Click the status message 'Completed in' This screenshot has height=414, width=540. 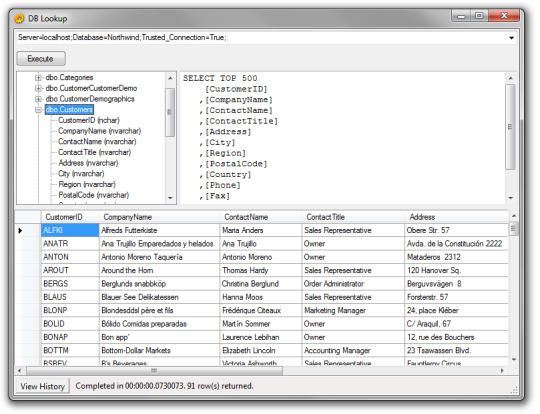tap(164, 386)
